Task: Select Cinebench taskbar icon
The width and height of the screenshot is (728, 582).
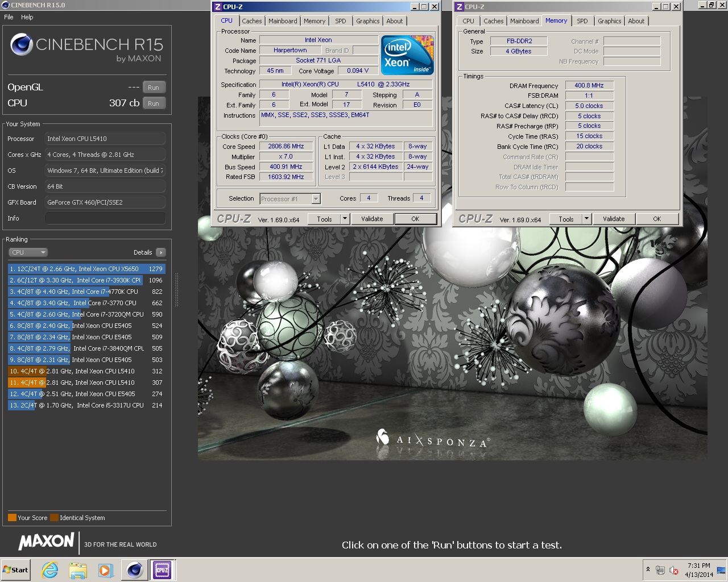Action: 135,570
